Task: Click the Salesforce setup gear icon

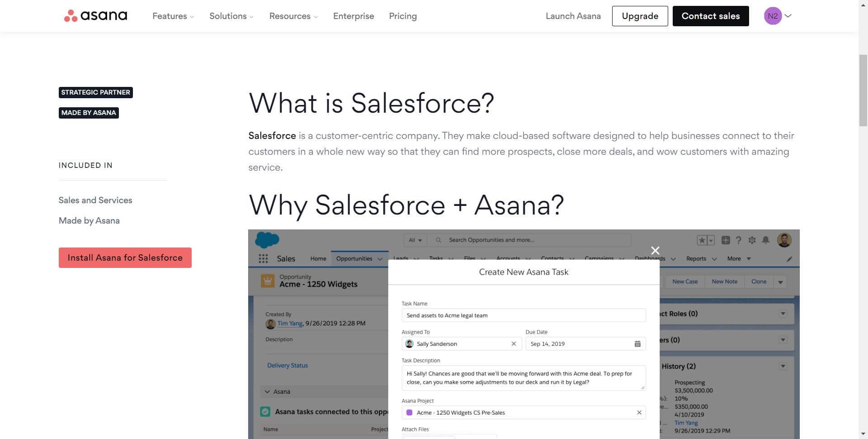Action: (x=752, y=240)
